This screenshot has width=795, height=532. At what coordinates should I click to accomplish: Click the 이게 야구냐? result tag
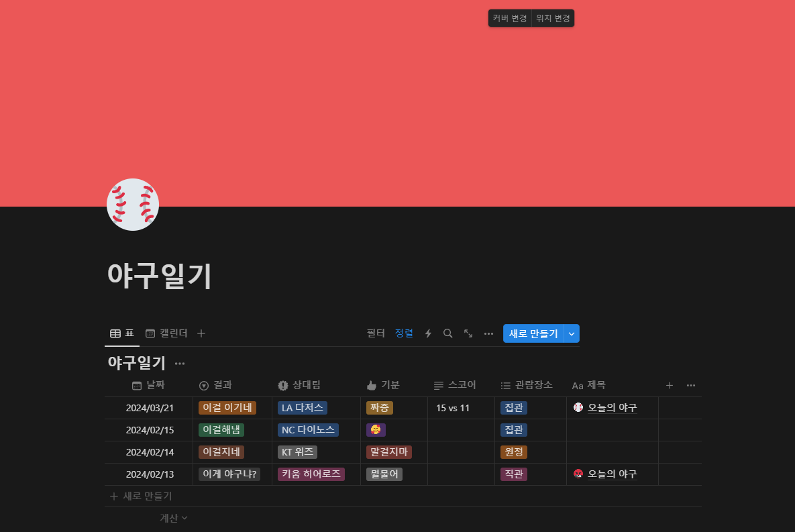229,474
